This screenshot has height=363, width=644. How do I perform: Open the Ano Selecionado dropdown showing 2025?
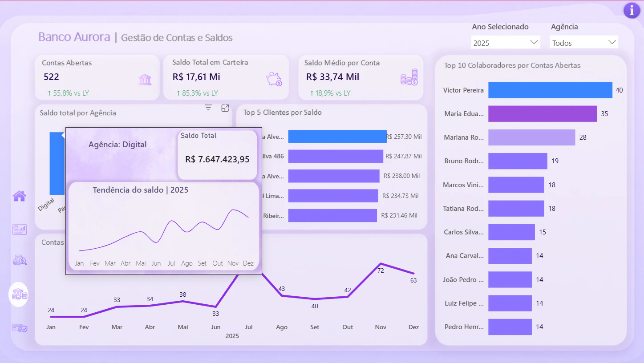505,43
